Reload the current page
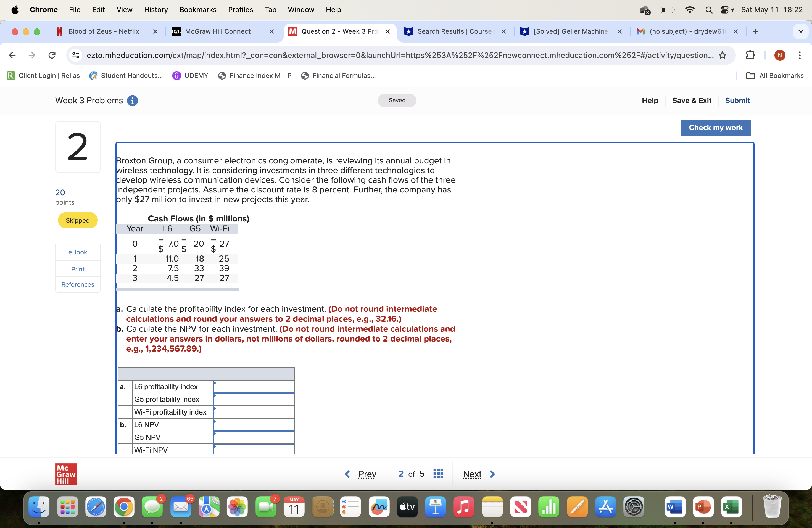Image resolution: width=812 pixels, height=528 pixels. pyautogui.click(x=52, y=55)
